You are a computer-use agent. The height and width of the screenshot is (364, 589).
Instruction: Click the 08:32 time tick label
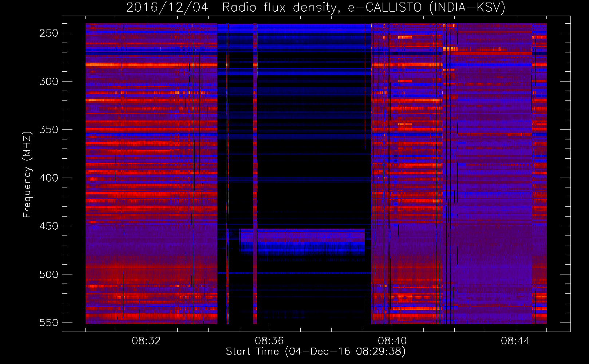click(x=146, y=341)
